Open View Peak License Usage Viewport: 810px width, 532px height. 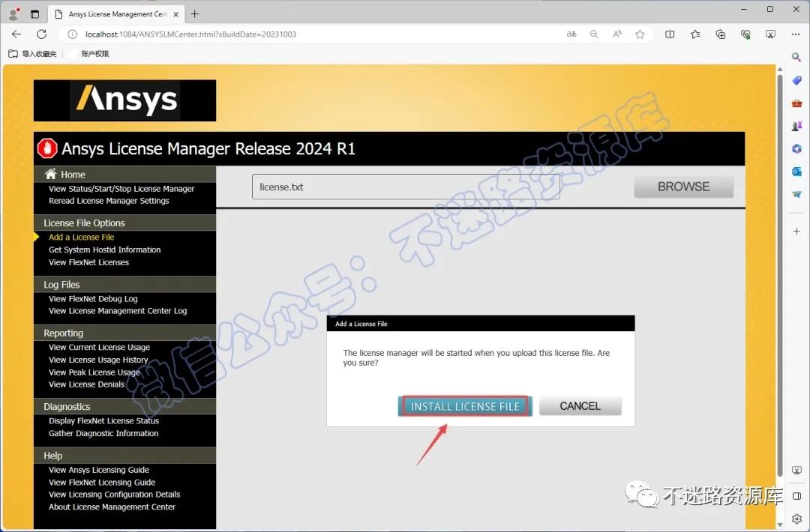(94, 372)
